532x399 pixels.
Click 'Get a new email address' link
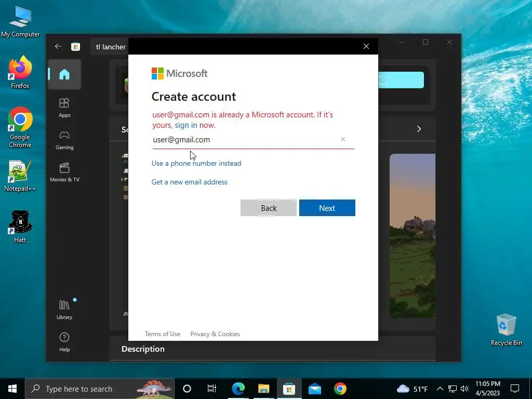189,182
